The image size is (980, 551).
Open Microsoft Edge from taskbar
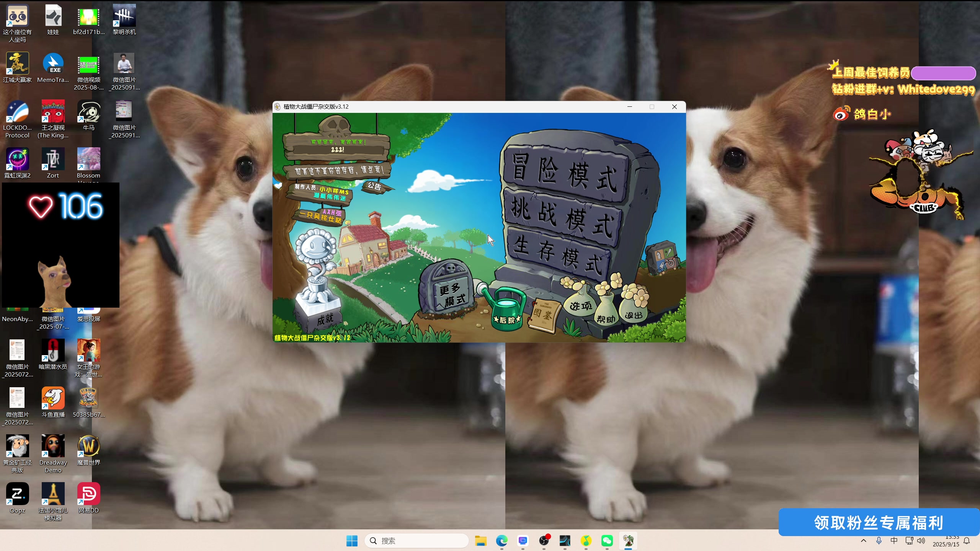(x=501, y=541)
